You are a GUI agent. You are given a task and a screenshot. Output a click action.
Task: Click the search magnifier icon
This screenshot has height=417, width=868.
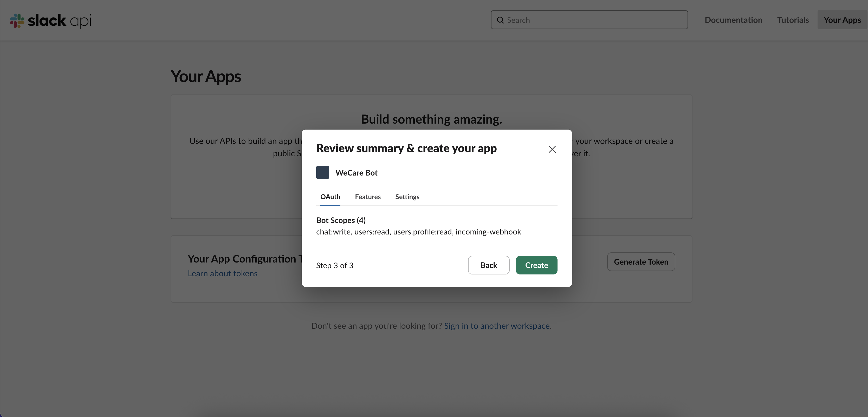click(x=500, y=20)
